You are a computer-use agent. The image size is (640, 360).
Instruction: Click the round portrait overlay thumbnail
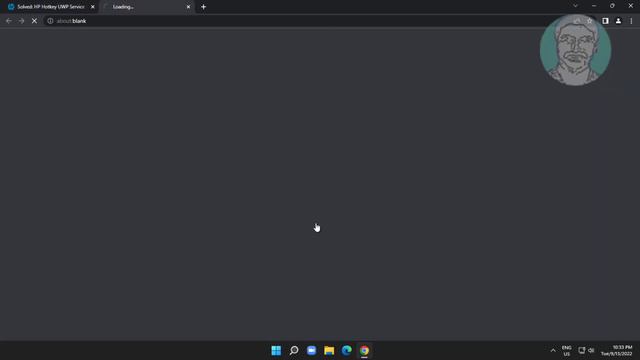click(x=575, y=50)
